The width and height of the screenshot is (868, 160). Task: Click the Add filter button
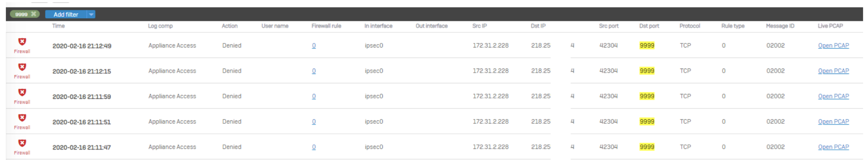coord(66,14)
